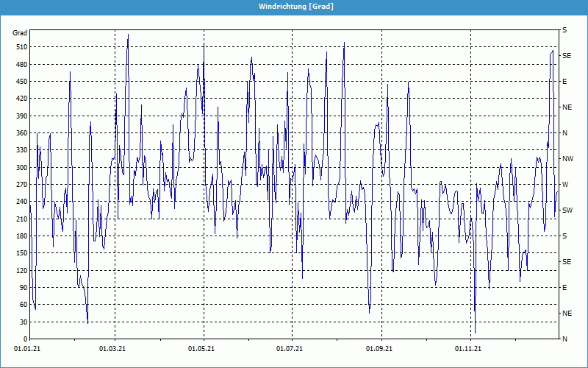Click the 180 degree axis label
This screenshot has width=588, height=368.
(x=20, y=236)
